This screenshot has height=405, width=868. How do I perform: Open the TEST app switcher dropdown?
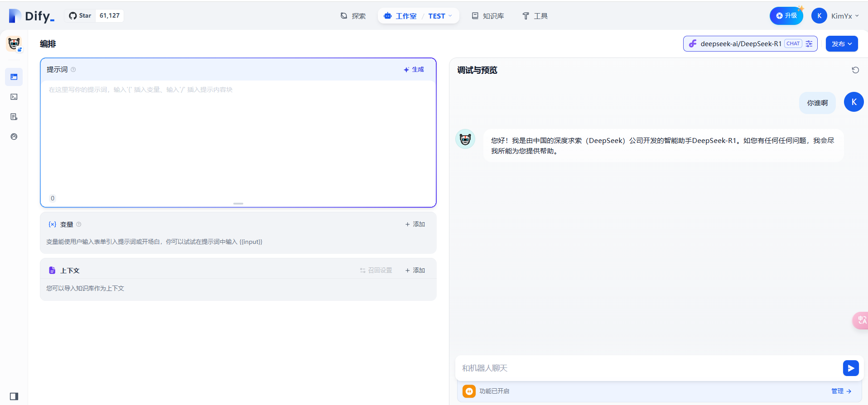[440, 16]
